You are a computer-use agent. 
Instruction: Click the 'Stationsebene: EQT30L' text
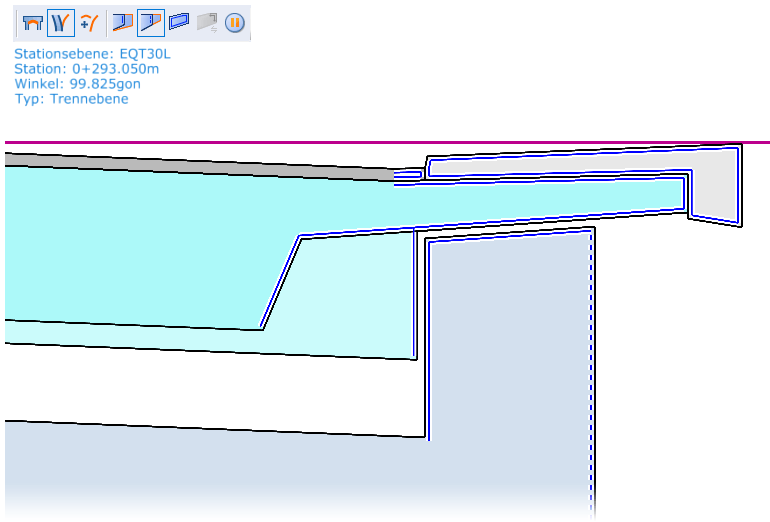coord(92,54)
